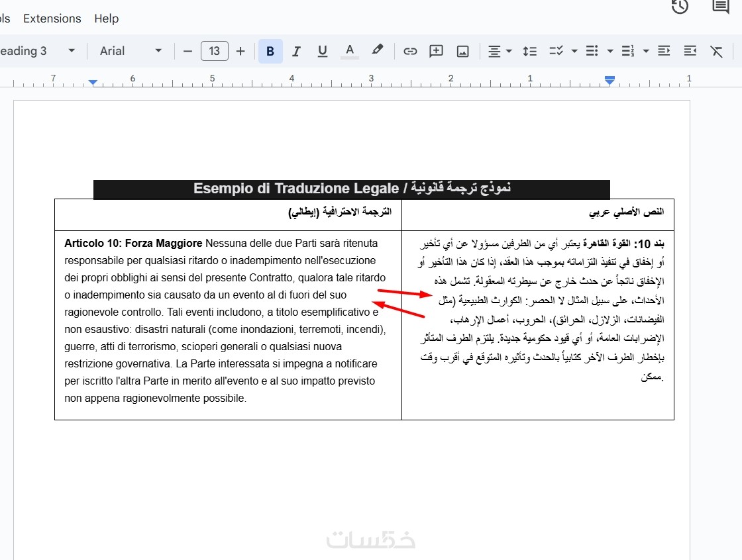
Task: Click the left blue indent marker on ruler
Action: coord(93,83)
